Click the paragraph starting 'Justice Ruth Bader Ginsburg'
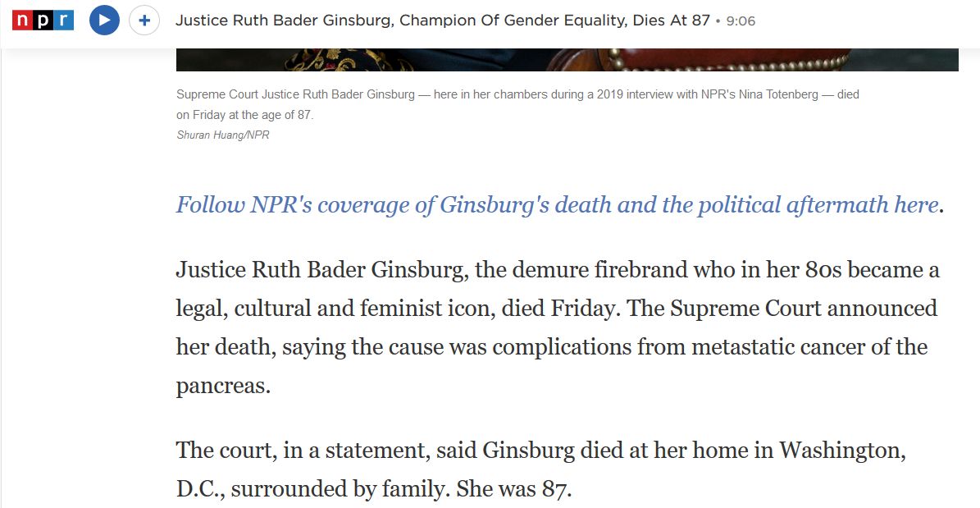Viewport: 980px width, 508px height. 558,327
